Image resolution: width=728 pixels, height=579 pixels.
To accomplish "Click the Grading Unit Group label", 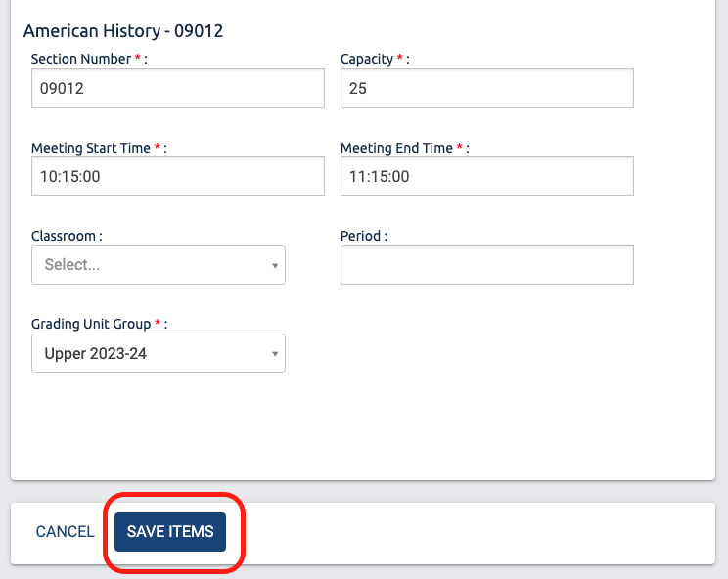I will (x=91, y=324).
